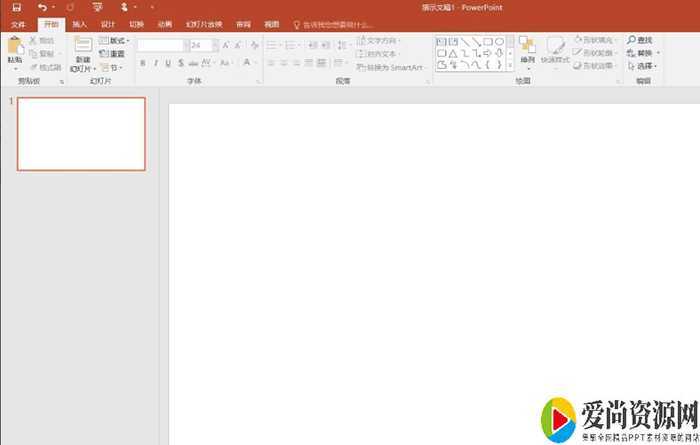Click the Reset (重置) slide button
Image resolution: width=700 pixels, height=445 pixels.
coord(115,54)
